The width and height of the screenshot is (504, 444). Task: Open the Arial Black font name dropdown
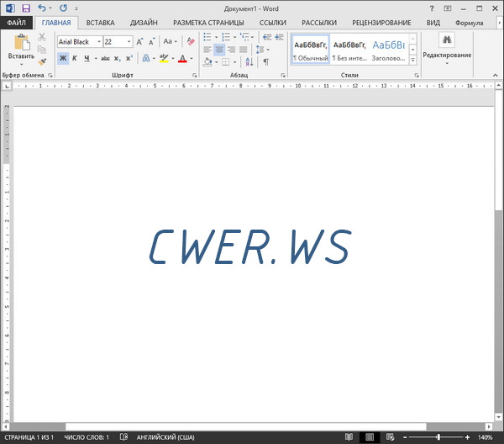click(x=99, y=41)
